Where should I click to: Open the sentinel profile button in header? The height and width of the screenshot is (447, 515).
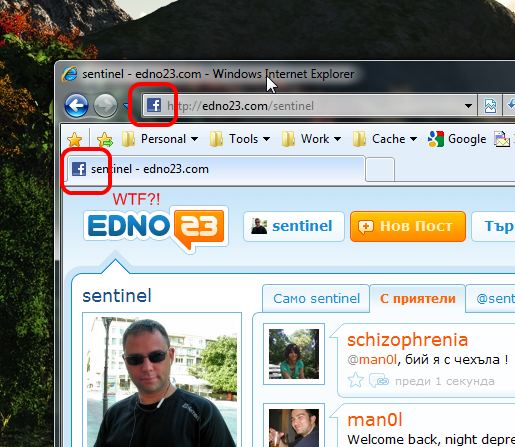tap(294, 226)
